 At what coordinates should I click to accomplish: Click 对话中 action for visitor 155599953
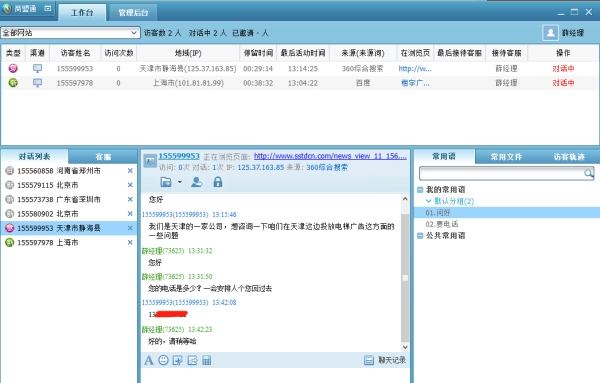(x=563, y=68)
